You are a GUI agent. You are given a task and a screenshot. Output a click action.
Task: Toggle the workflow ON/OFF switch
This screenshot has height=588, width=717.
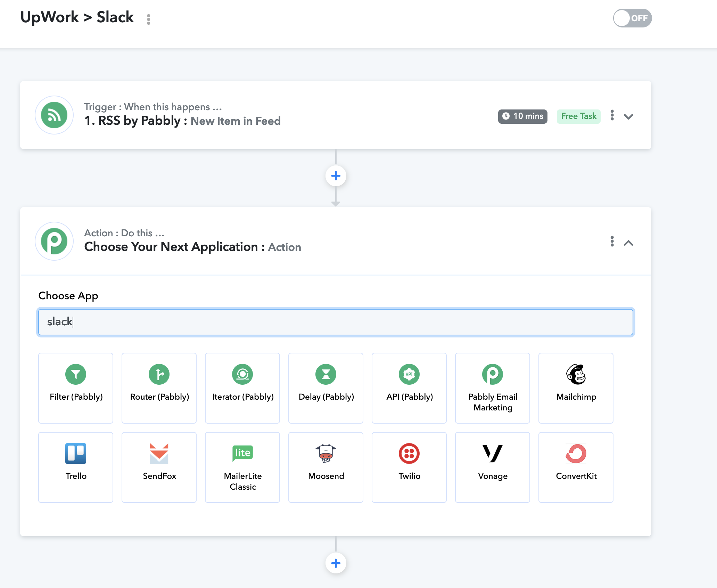632,18
